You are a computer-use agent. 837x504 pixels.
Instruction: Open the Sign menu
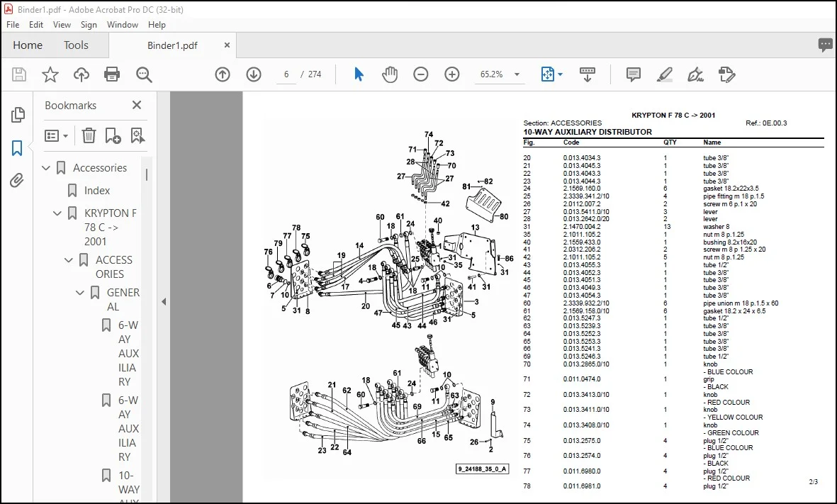click(89, 25)
